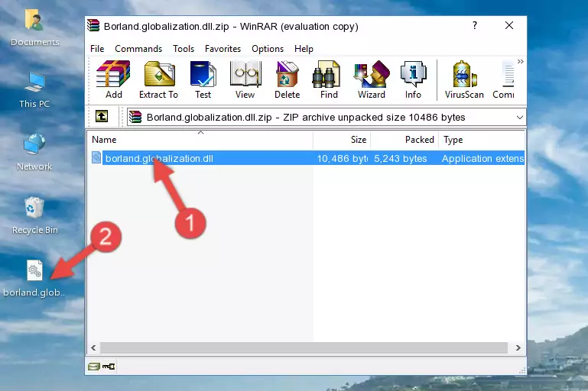Launch the Wizard toolbar icon
Viewport: 588px width, 391px height.
pyautogui.click(x=372, y=79)
